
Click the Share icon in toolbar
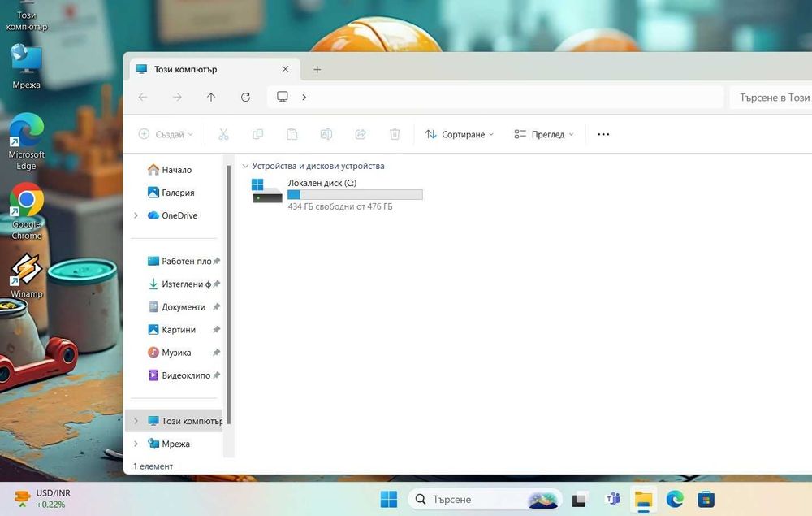click(361, 134)
